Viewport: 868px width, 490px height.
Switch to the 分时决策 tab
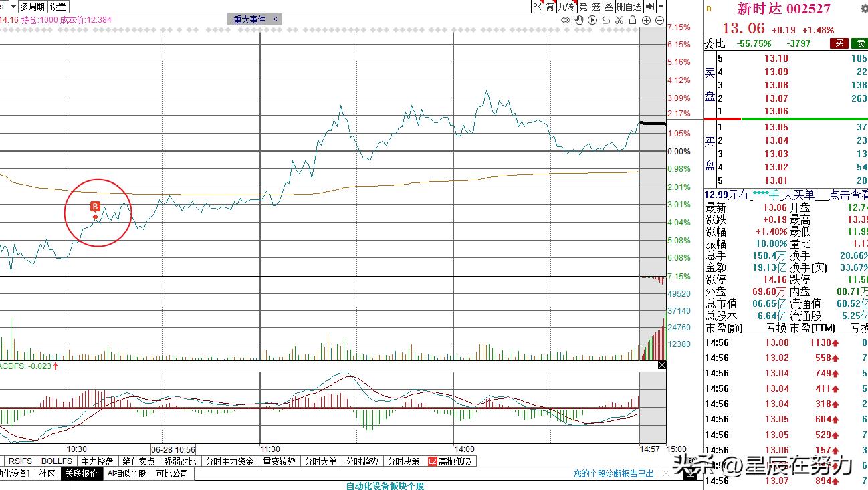(404, 461)
